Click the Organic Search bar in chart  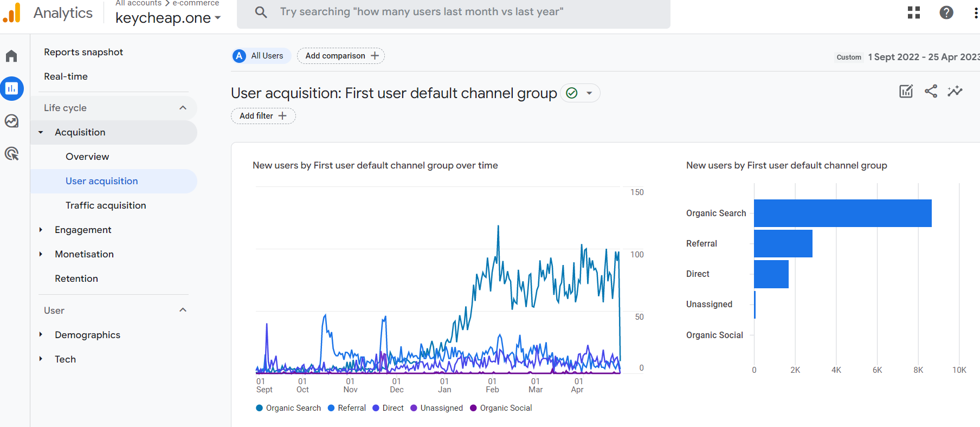(842, 213)
